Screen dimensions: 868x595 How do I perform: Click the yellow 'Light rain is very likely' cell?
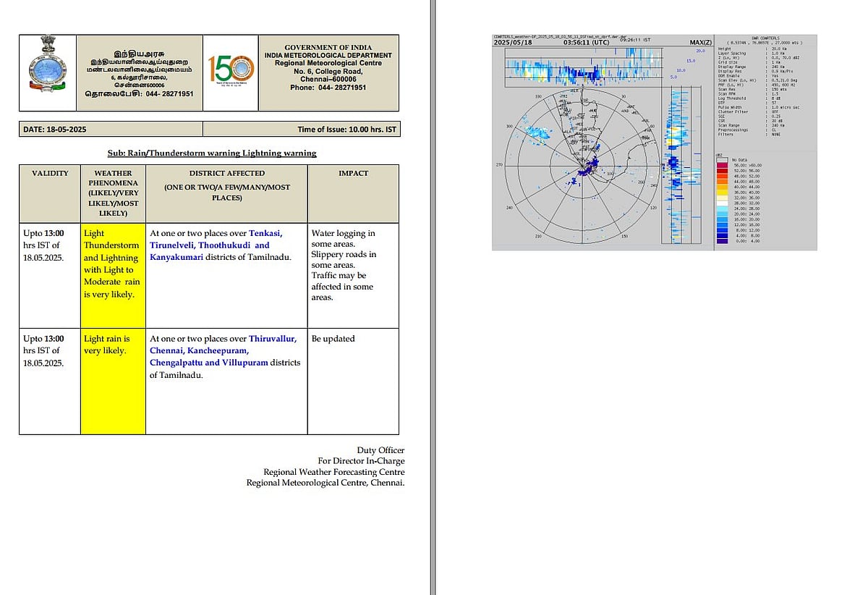click(x=113, y=381)
